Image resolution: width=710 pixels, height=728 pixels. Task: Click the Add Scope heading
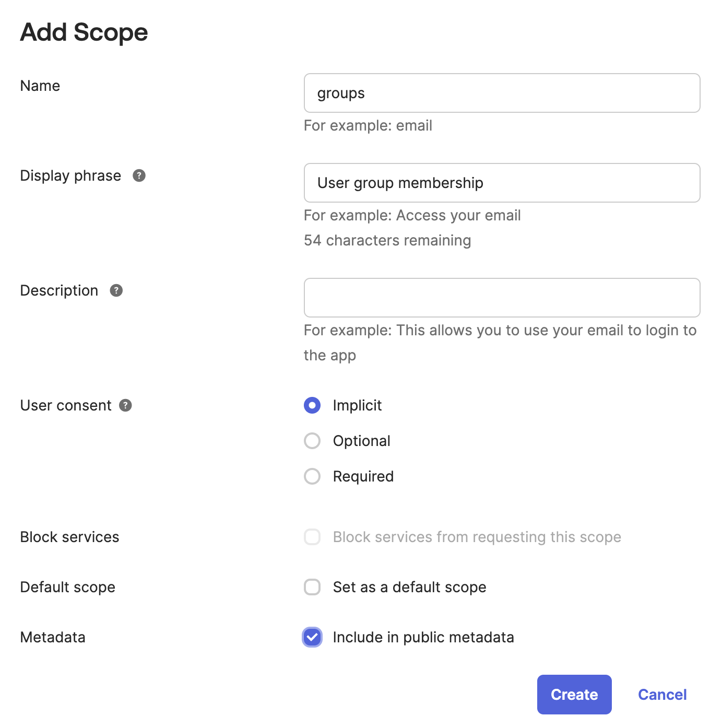click(x=84, y=32)
